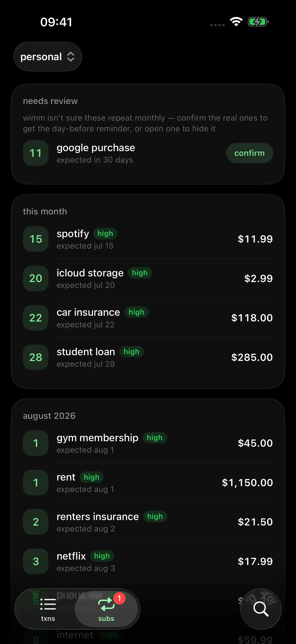The height and width of the screenshot is (644, 296).
Task: Tap the Wi-Fi status icon
Action: tap(236, 22)
